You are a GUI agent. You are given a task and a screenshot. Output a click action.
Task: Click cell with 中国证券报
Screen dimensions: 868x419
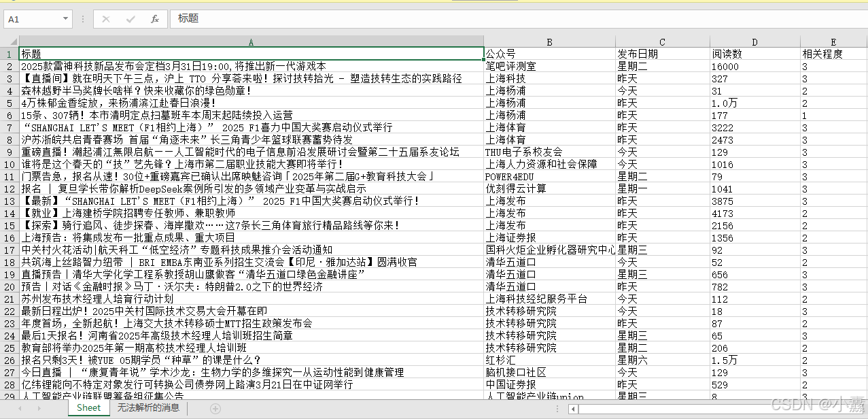coord(549,384)
